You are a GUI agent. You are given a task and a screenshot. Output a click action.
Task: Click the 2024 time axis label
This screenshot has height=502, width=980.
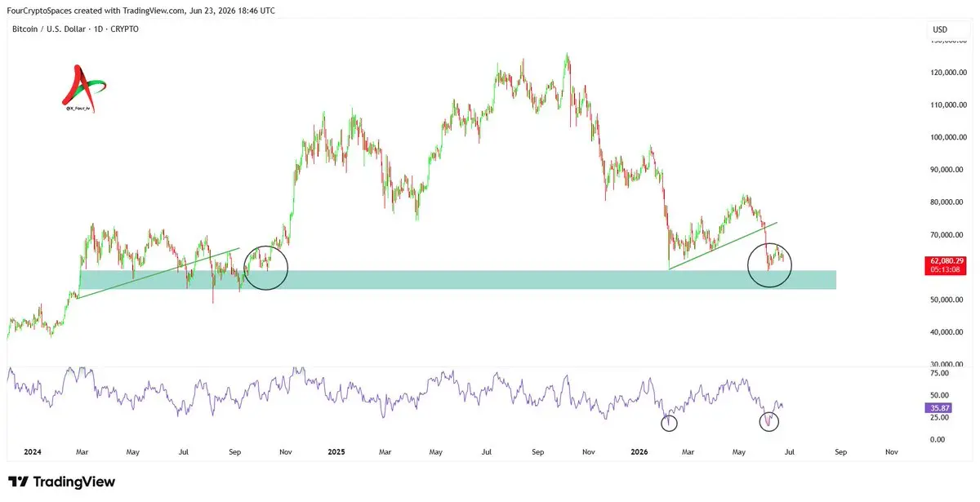(33, 451)
